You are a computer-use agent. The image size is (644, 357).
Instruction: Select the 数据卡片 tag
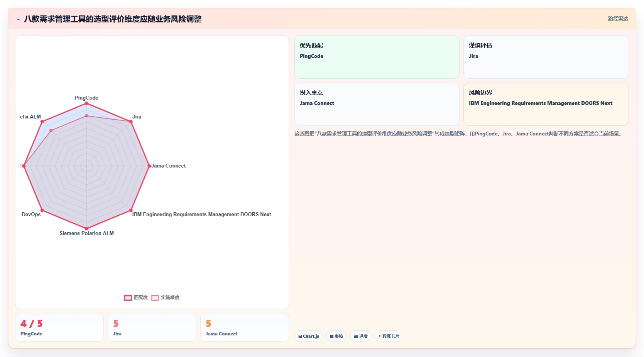point(389,336)
